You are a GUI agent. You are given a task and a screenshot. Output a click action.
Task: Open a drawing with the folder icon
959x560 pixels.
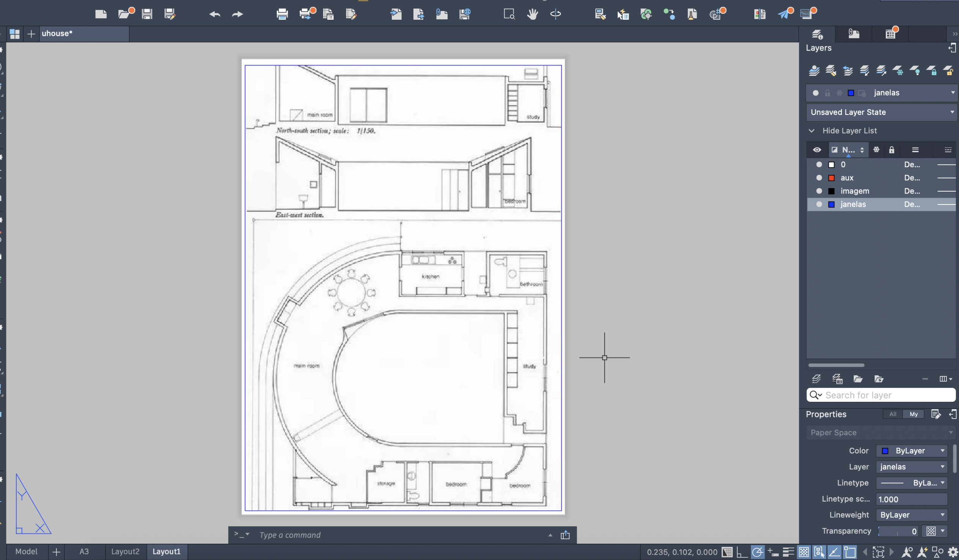pos(125,14)
